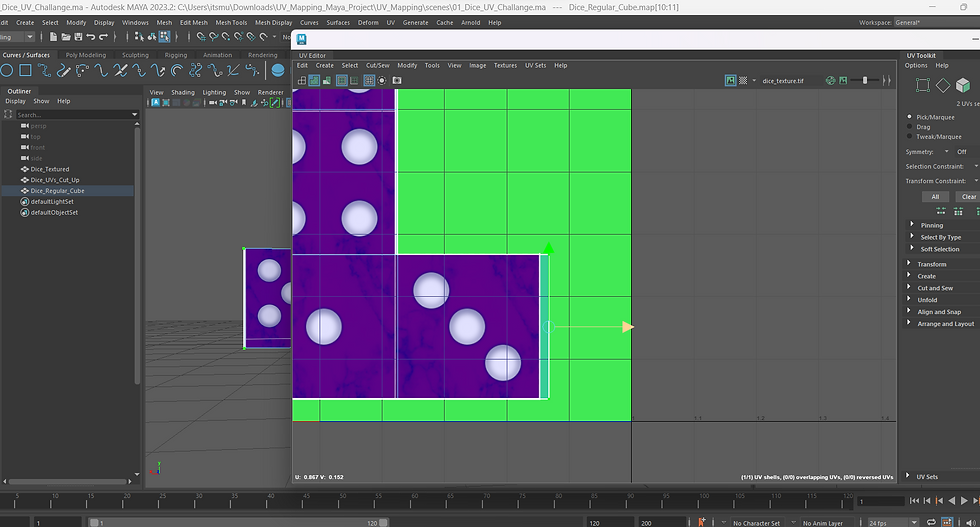Expand the Select By Type section
Image resolution: width=980 pixels, height=527 pixels.
tap(941, 237)
